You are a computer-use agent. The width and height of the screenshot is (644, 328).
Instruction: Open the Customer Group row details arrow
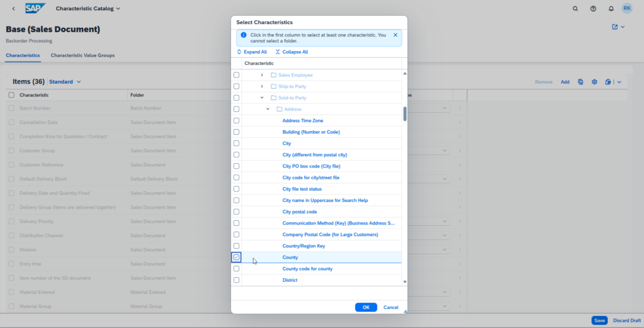point(460,150)
